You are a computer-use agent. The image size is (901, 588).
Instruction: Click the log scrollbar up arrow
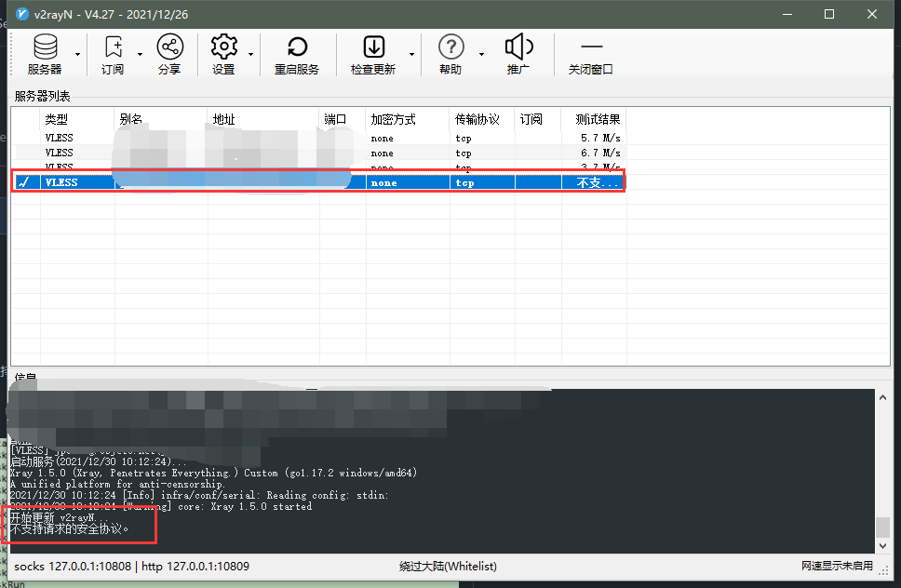[x=882, y=397]
